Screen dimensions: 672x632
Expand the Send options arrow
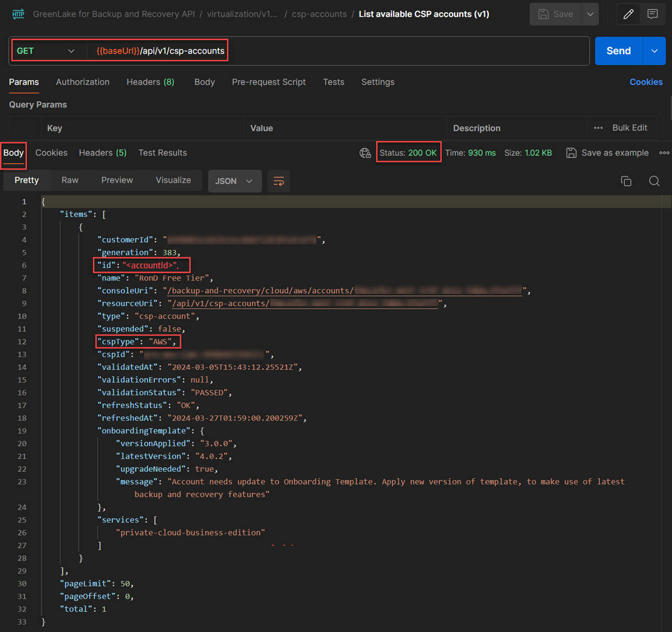click(654, 51)
